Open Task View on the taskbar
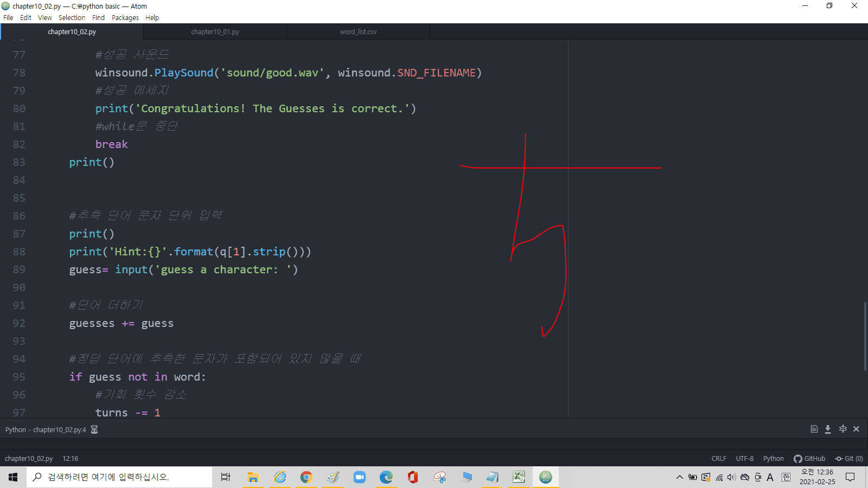This screenshot has height=488, width=868. pos(226,477)
